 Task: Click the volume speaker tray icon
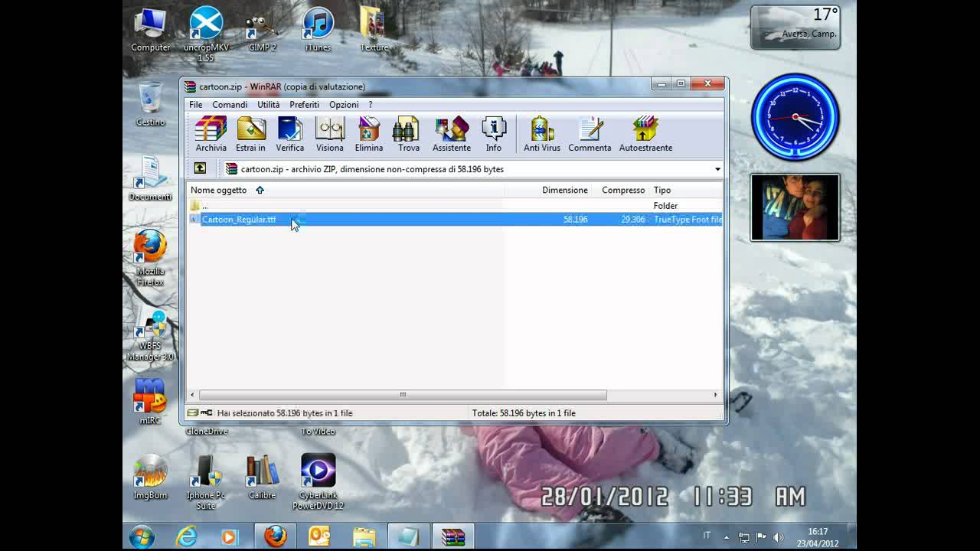(x=779, y=537)
